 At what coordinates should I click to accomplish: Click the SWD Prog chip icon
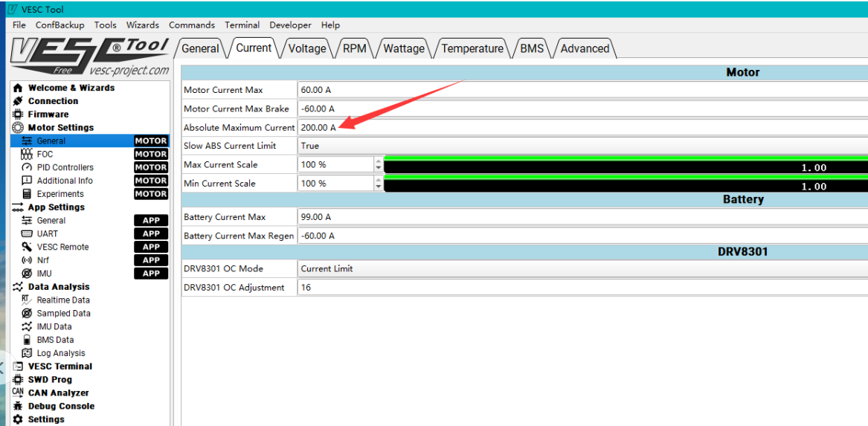18,380
